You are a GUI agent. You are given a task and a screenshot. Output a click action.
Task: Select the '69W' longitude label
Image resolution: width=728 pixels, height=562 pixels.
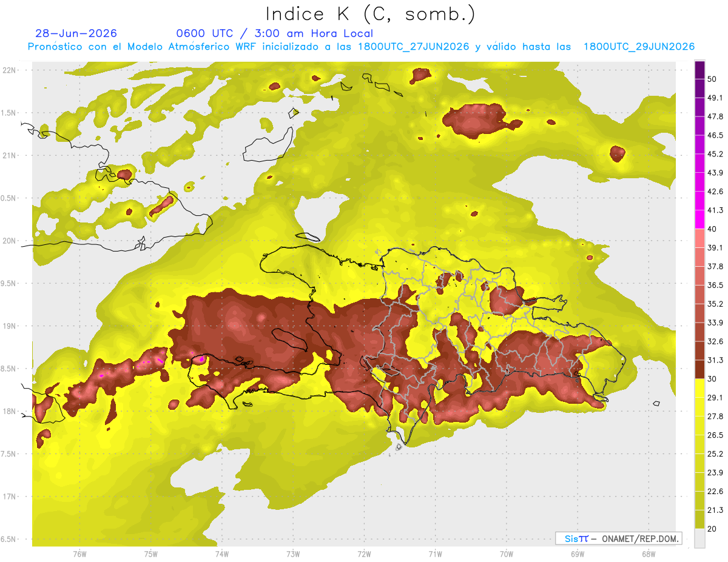[x=578, y=554]
